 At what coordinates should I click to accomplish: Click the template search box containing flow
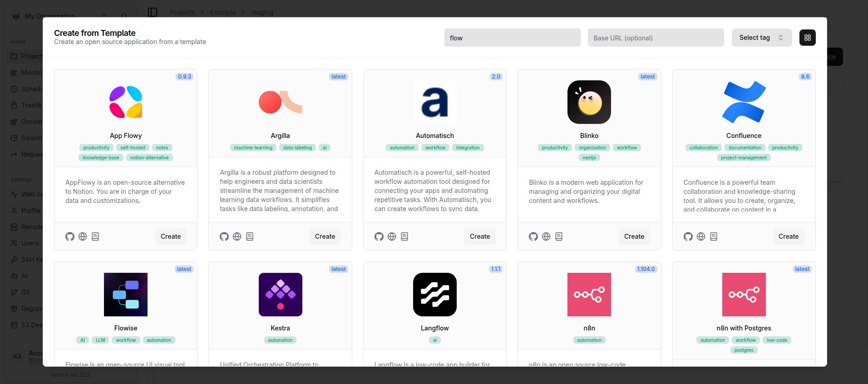click(513, 38)
